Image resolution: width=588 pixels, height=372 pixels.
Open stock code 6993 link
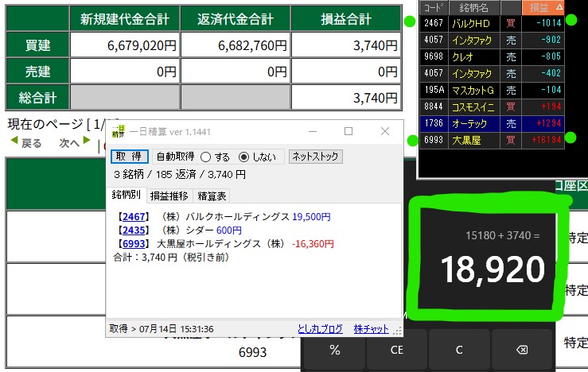pyautogui.click(x=134, y=244)
